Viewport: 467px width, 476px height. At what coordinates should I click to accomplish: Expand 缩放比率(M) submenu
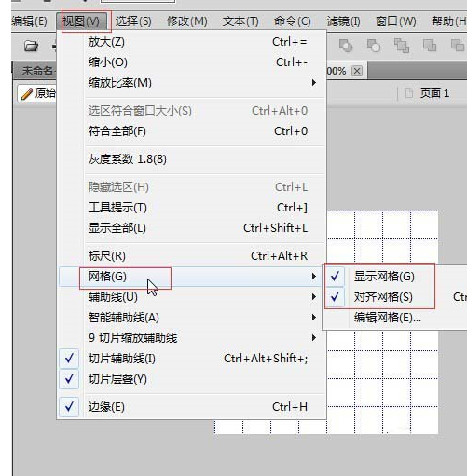pyautogui.click(x=192, y=83)
